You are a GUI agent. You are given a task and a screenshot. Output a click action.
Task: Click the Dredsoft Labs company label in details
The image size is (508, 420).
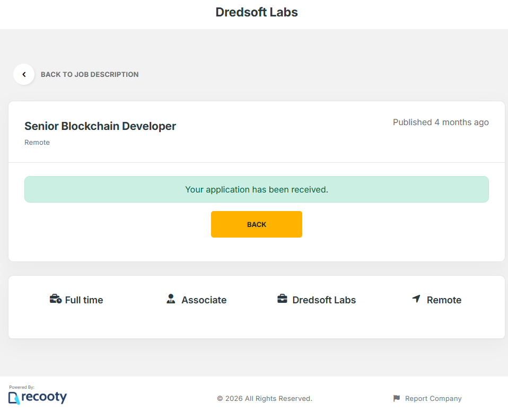pos(324,300)
